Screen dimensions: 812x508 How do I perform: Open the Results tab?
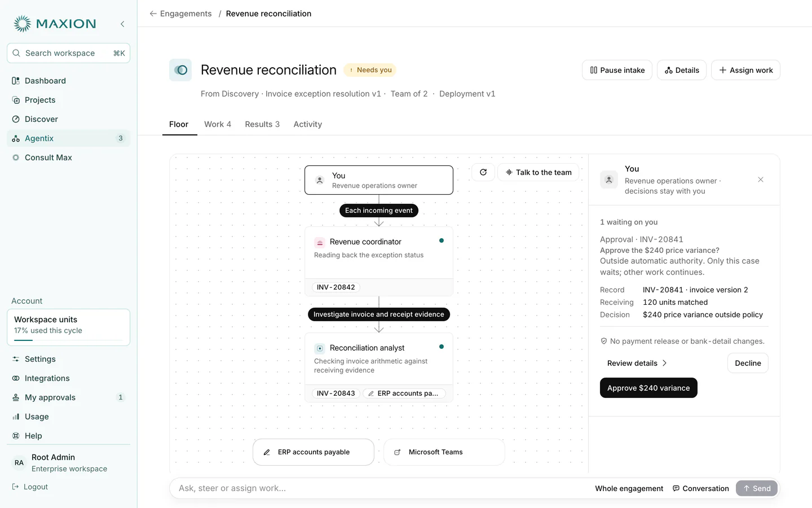coord(262,124)
